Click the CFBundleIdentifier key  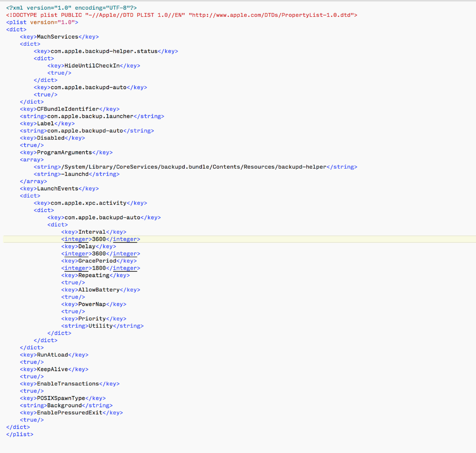(68, 109)
